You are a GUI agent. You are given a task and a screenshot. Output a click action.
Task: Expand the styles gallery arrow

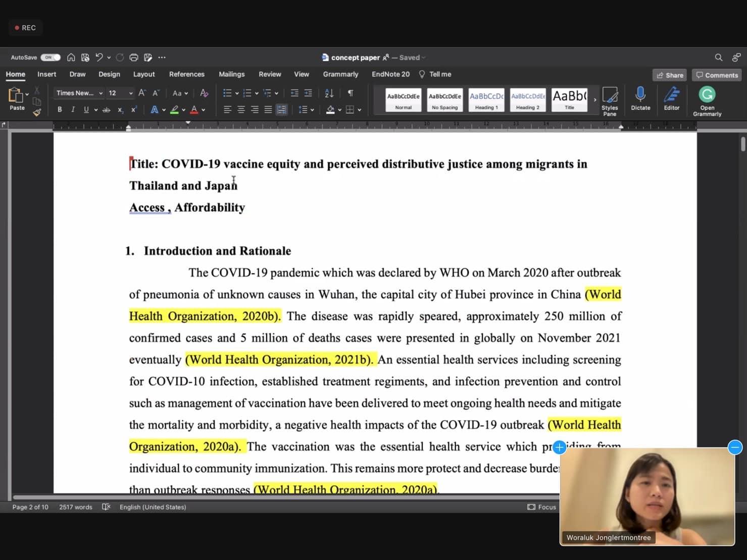(x=594, y=99)
